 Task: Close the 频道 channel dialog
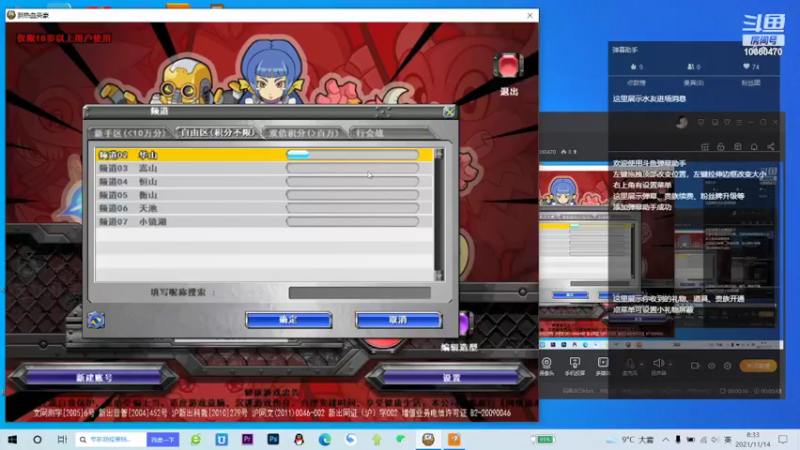(449, 112)
